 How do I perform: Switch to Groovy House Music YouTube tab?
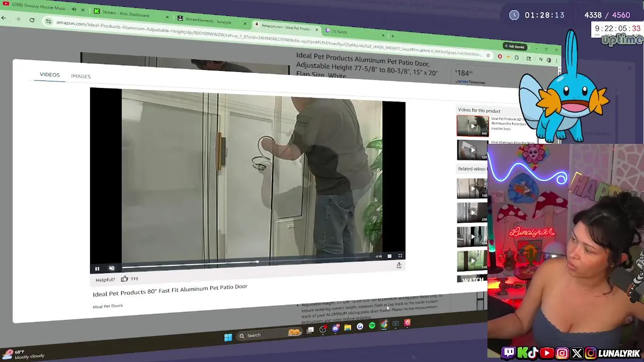point(39,7)
